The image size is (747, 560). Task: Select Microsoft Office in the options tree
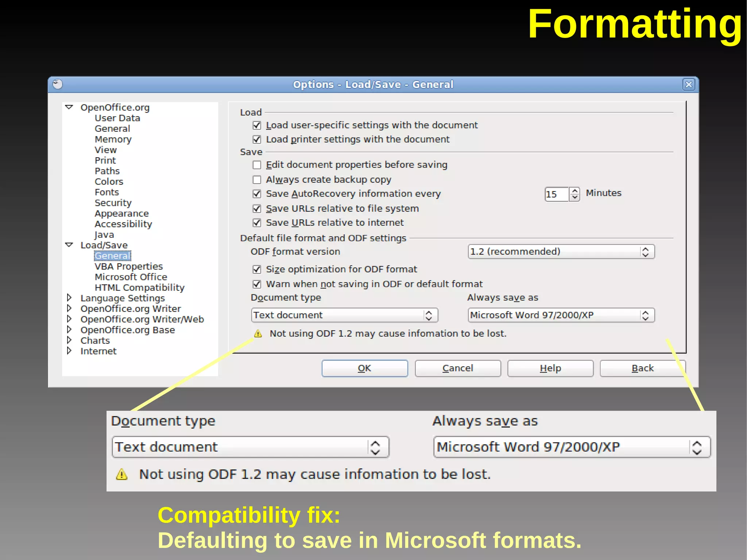click(131, 277)
